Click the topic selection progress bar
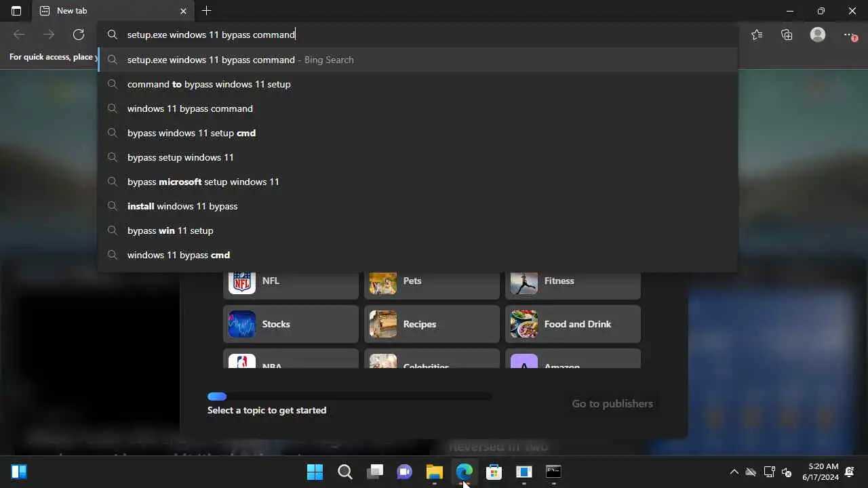The width and height of the screenshot is (868, 488). 350,396
